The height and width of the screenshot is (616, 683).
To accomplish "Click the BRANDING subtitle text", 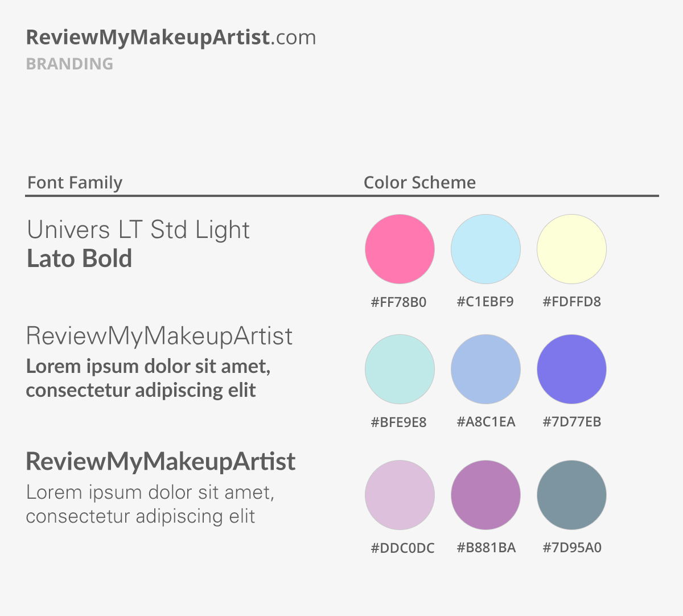I will point(69,64).
